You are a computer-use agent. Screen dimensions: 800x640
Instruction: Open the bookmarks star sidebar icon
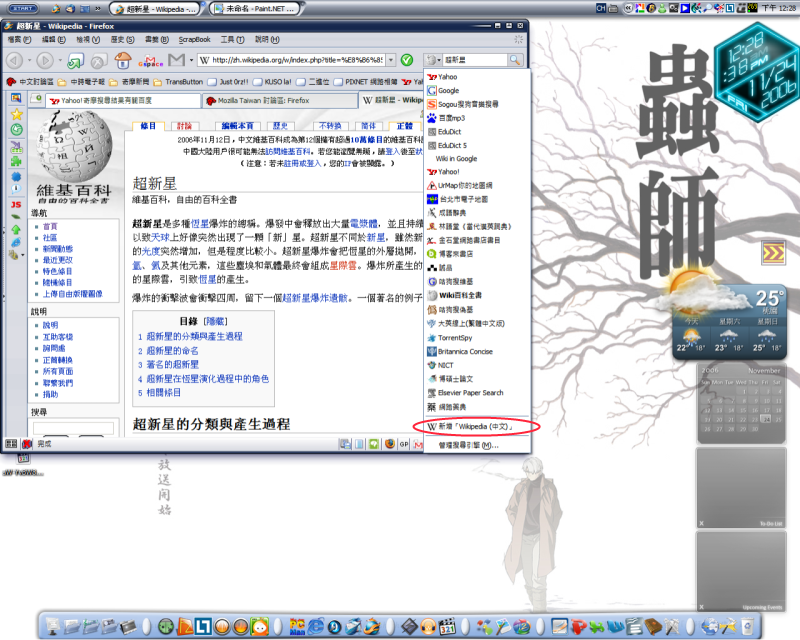pyautogui.click(x=16, y=114)
